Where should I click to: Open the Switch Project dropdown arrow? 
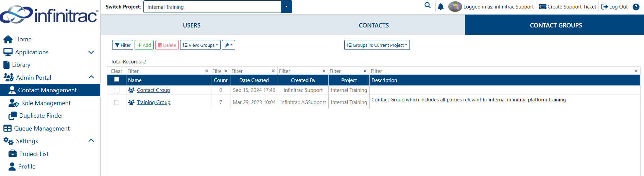pyautogui.click(x=286, y=7)
